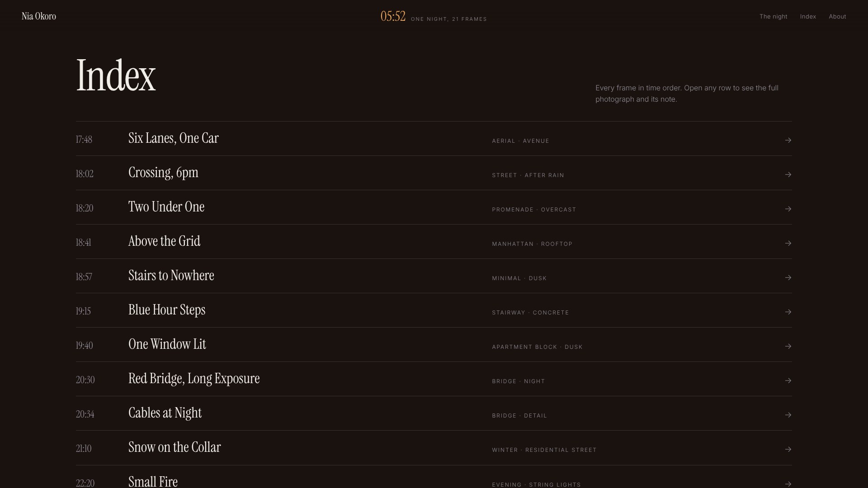Open the Stairs to Nowhere title

pyautogui.click(x=171, y=276)
